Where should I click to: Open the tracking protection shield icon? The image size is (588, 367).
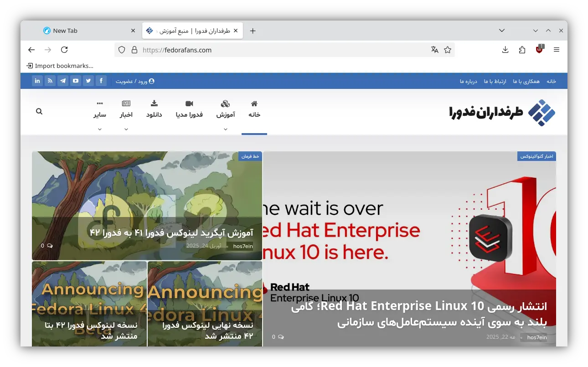point(122,50)
